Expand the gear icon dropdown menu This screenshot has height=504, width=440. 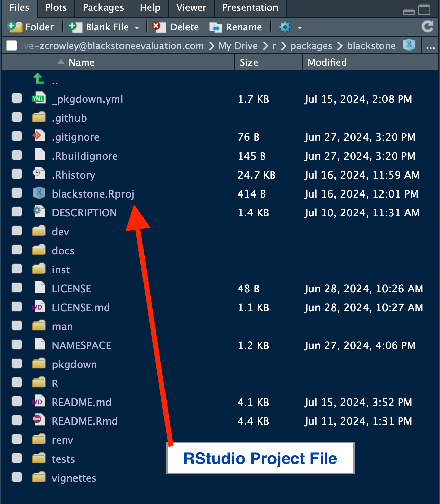pyautogui.click(x=299, y=28)
